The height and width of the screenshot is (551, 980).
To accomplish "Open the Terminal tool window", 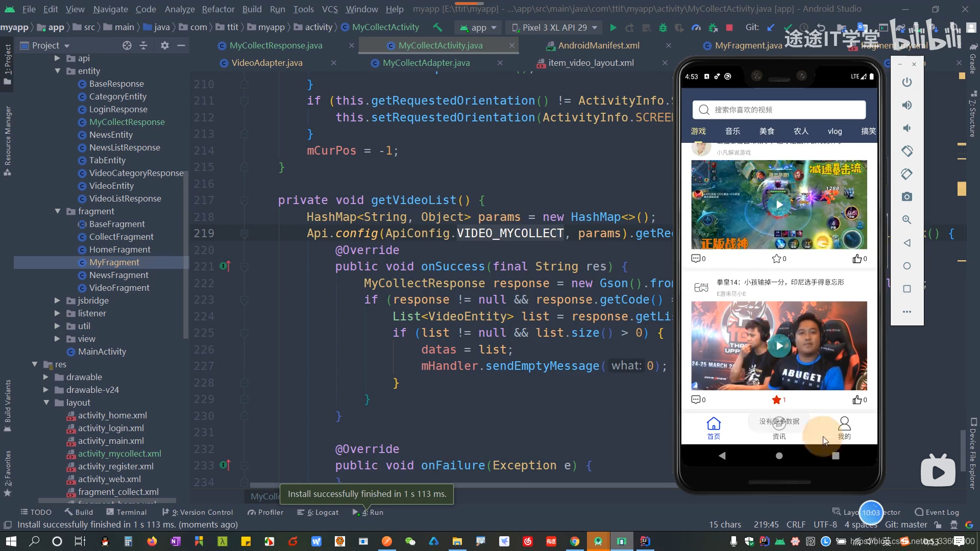I will 126,512.
